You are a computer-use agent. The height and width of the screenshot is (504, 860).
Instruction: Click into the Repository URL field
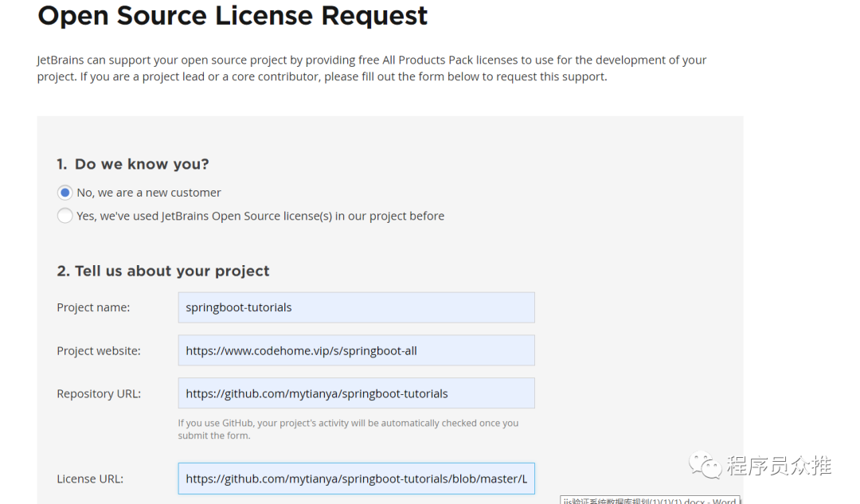pyautogui.click(x=356, y=393)
